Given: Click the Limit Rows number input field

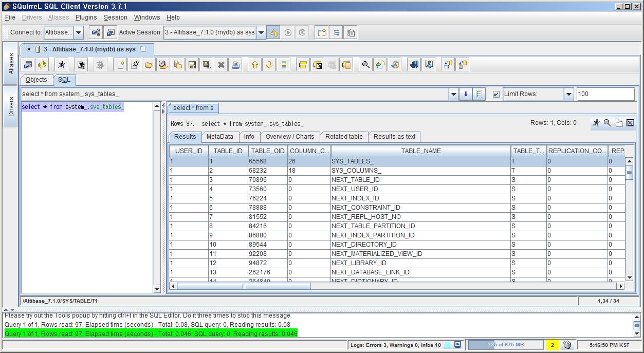Looking at the screenshot, I should click(x=605, y=94).
